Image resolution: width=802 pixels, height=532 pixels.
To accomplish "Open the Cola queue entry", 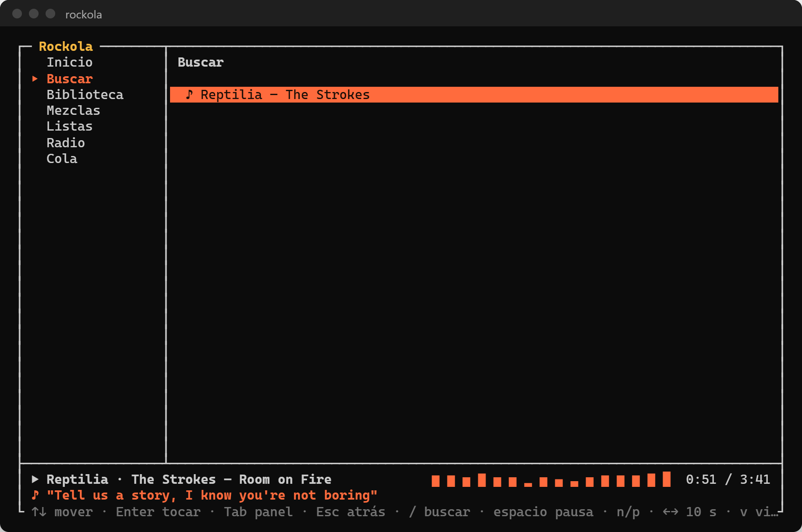I will [62, 159].
